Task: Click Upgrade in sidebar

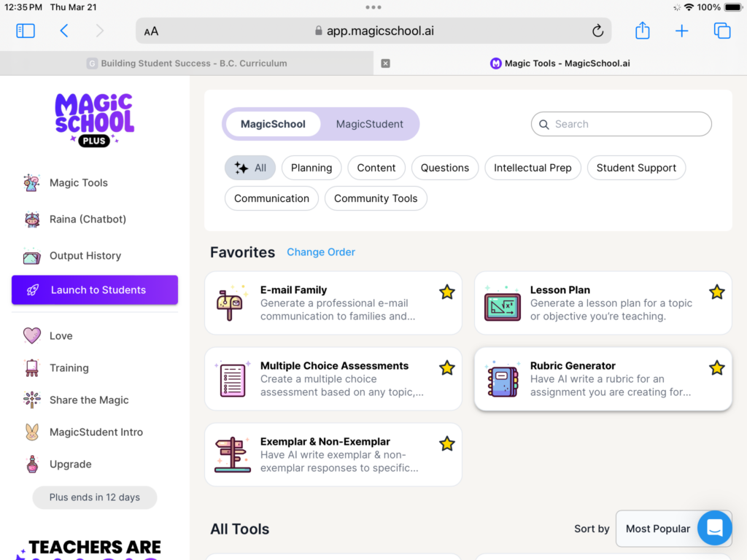Action: click(95, 464)
